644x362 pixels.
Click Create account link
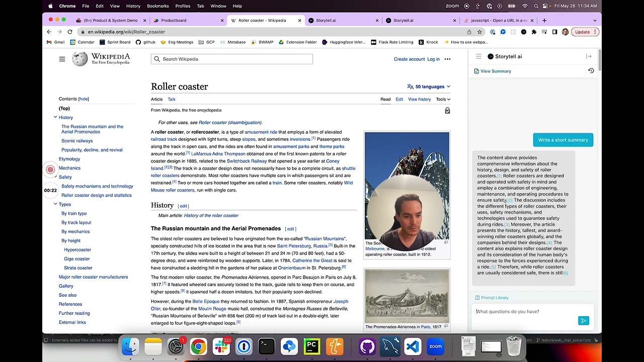[409, 59]
